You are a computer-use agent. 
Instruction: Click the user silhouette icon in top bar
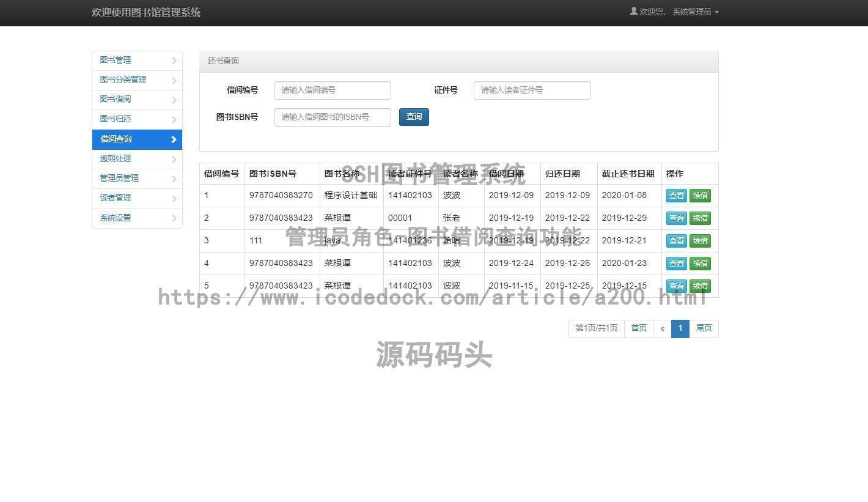point(634,11)
